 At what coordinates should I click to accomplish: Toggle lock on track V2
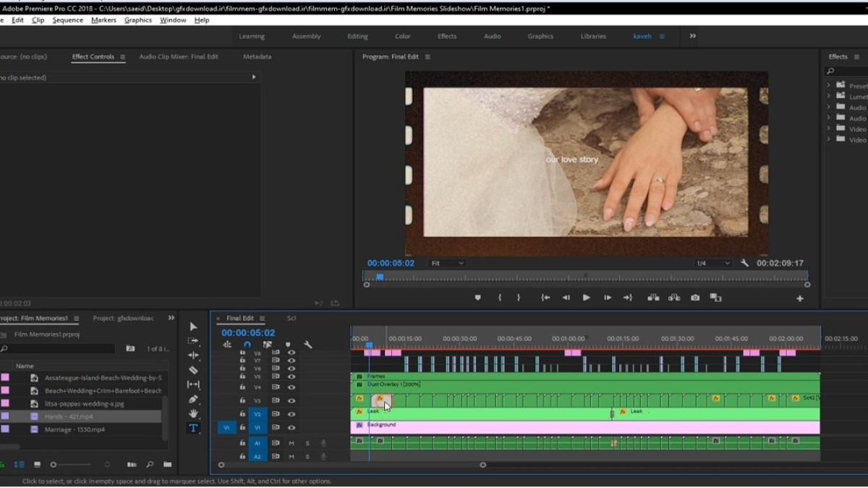coord(242,414)
